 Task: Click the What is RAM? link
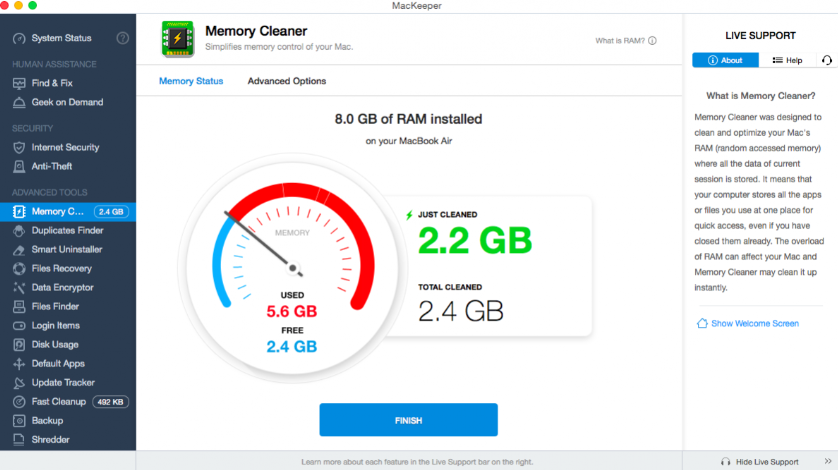point(625,41)
